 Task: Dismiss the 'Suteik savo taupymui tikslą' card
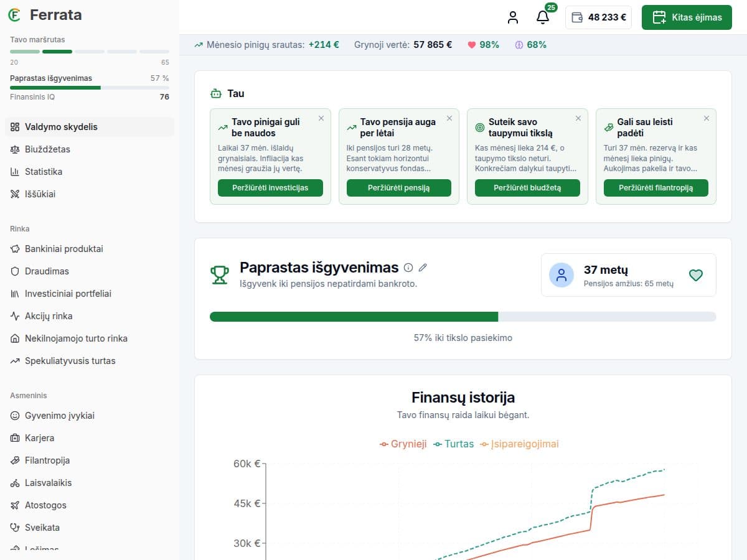click(578, 118)
